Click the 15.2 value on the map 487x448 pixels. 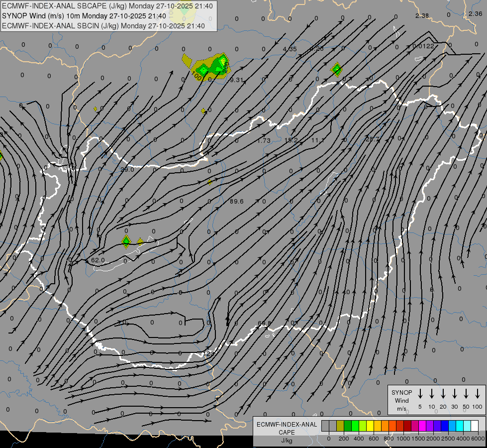[291, 140]
